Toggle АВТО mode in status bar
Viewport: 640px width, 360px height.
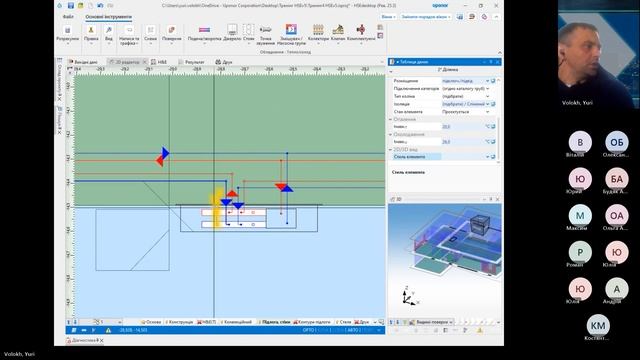pos(352,330)
